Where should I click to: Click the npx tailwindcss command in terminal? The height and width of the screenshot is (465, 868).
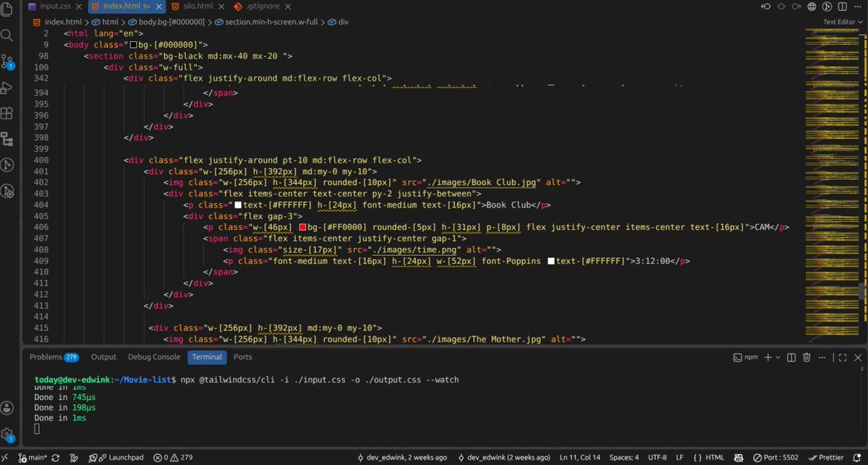320,380
